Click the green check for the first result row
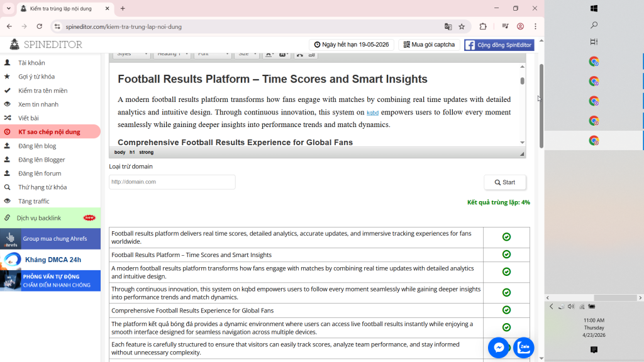Image resolution: width=644 pixels, height=362 pixels. click(x=506, y=237)
